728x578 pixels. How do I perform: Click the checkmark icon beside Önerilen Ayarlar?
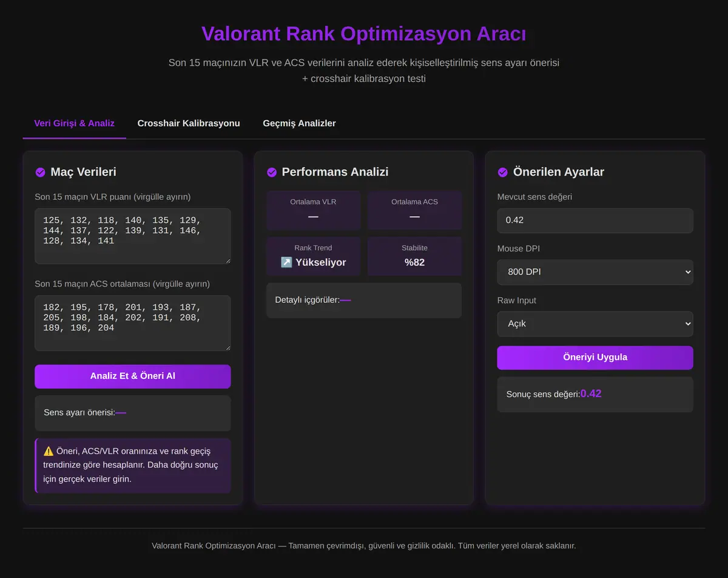pos(502,172)
